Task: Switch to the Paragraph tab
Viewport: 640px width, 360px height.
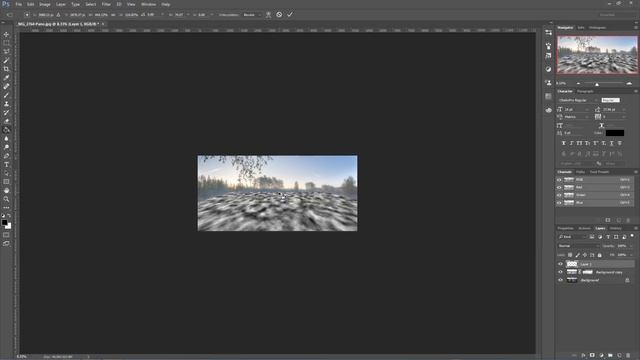Action: [585, 91]
